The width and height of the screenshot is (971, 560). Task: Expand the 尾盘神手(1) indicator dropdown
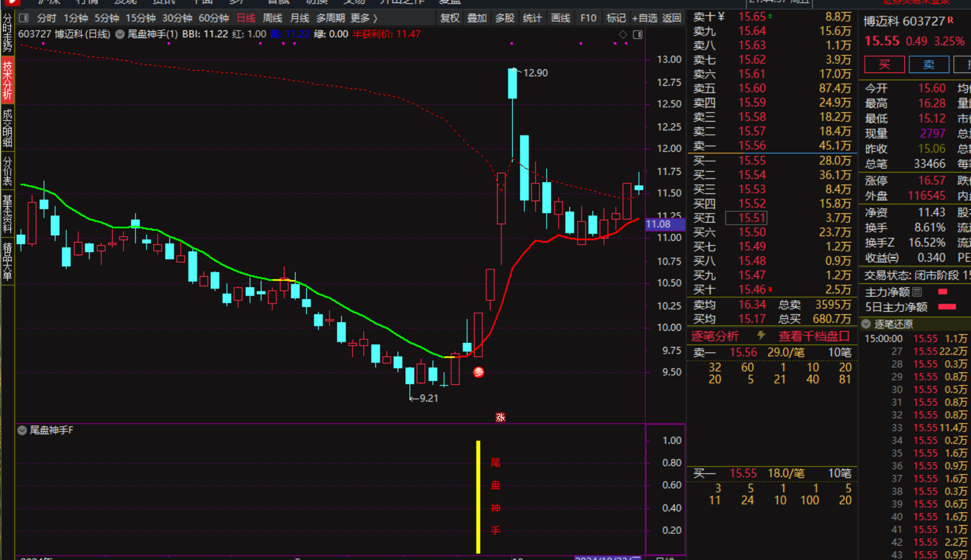coord(120,34)
